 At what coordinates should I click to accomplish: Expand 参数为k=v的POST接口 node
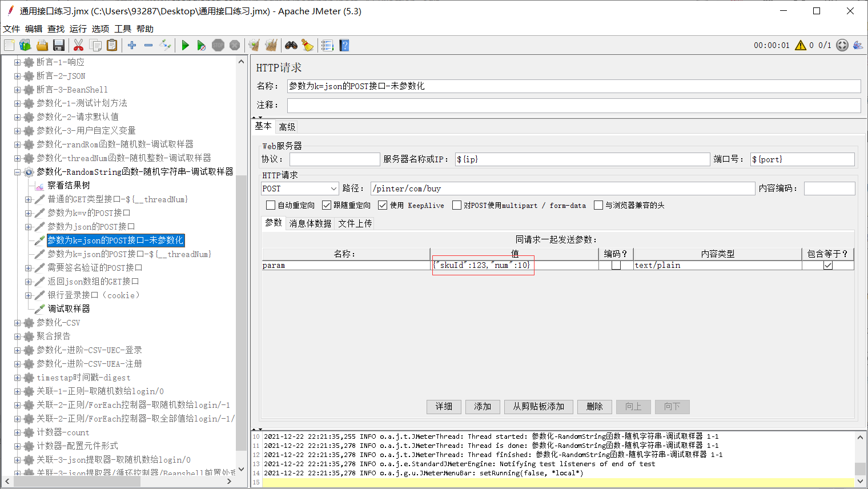click(28, 213)
